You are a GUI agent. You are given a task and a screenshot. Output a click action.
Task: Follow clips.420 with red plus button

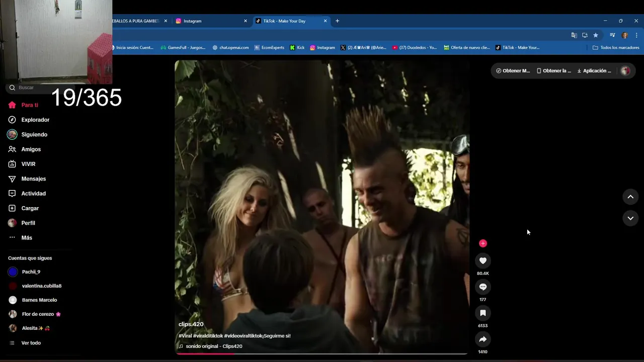coord(482,243)
